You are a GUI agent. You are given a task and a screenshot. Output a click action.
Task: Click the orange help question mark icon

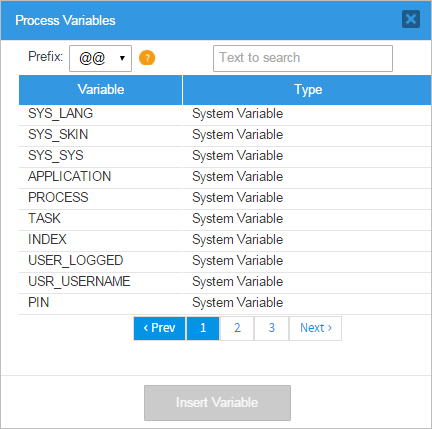click(147, 58)
